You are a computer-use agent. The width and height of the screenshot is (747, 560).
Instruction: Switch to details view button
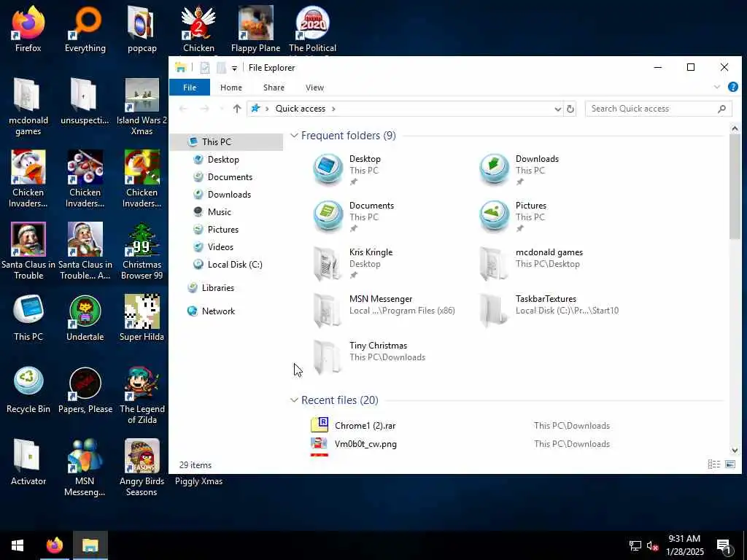713,464
